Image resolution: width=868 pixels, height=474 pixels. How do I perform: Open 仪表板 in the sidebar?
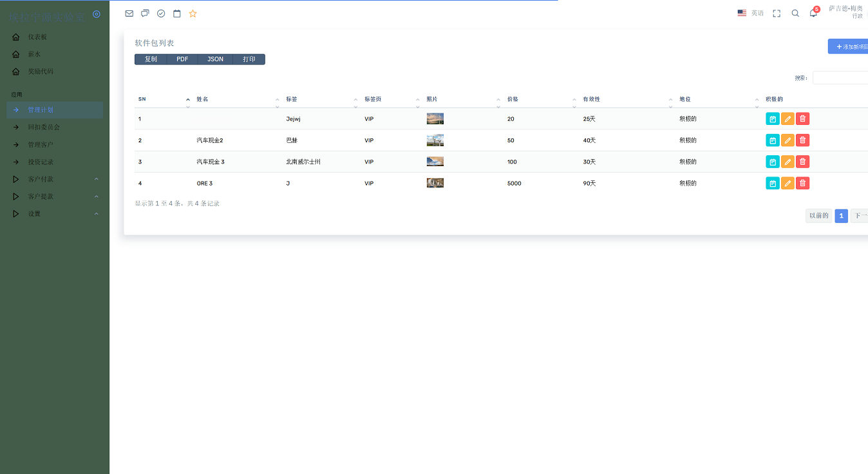[37, 37]
